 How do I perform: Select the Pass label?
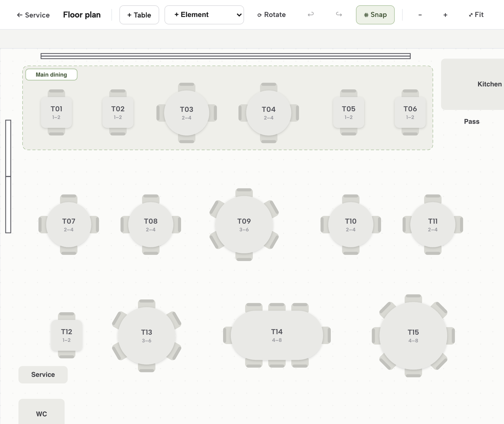(x=472, y=122)
